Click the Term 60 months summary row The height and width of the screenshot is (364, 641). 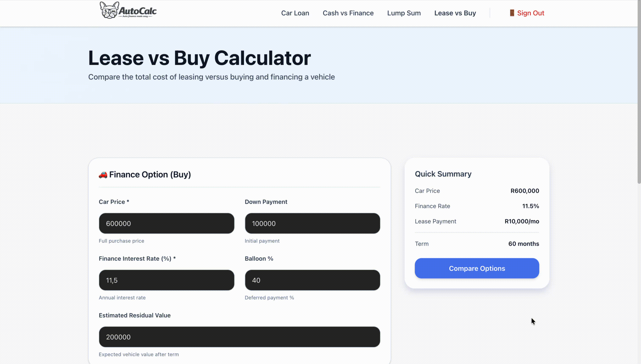pos(477,243)
